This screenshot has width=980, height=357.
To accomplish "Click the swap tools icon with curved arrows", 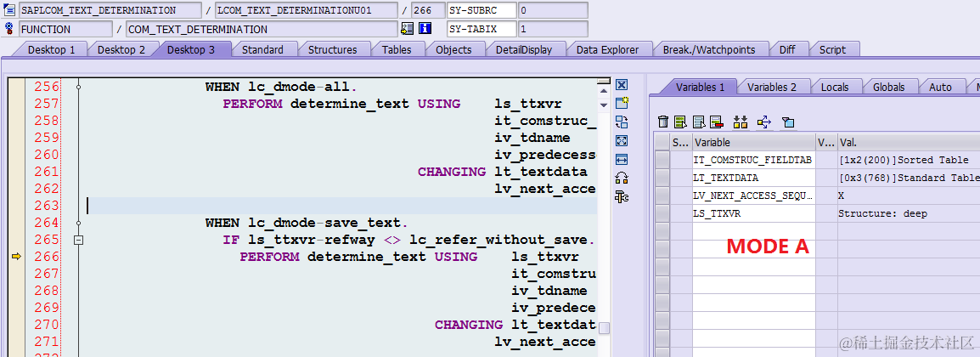I will (x=622, y=178).
